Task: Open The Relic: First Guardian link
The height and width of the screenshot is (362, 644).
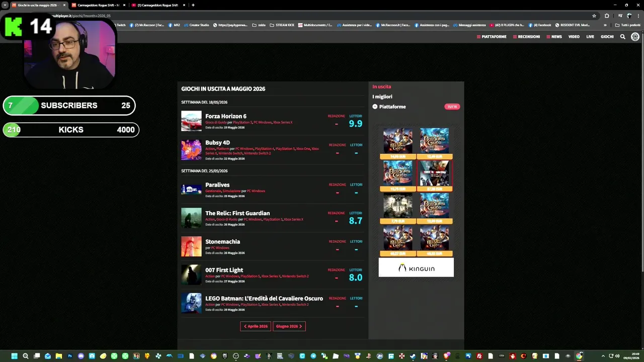Action: [237, 213]
